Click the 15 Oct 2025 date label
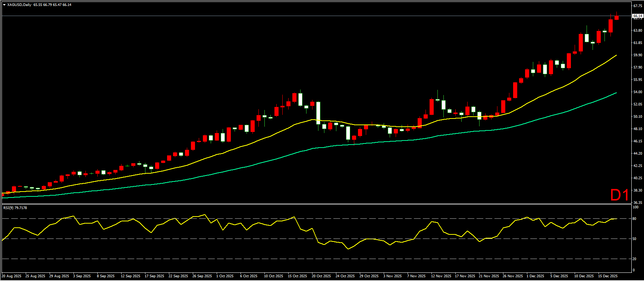The width and height of the screenshot is (644, 281). (x=297, y=276)
